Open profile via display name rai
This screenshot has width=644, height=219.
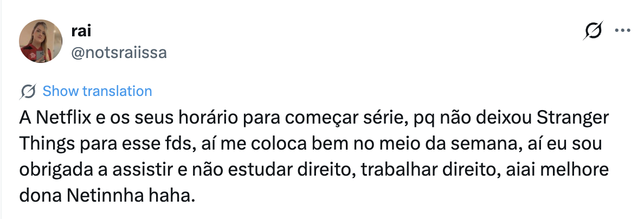click(x=81, y=31)
